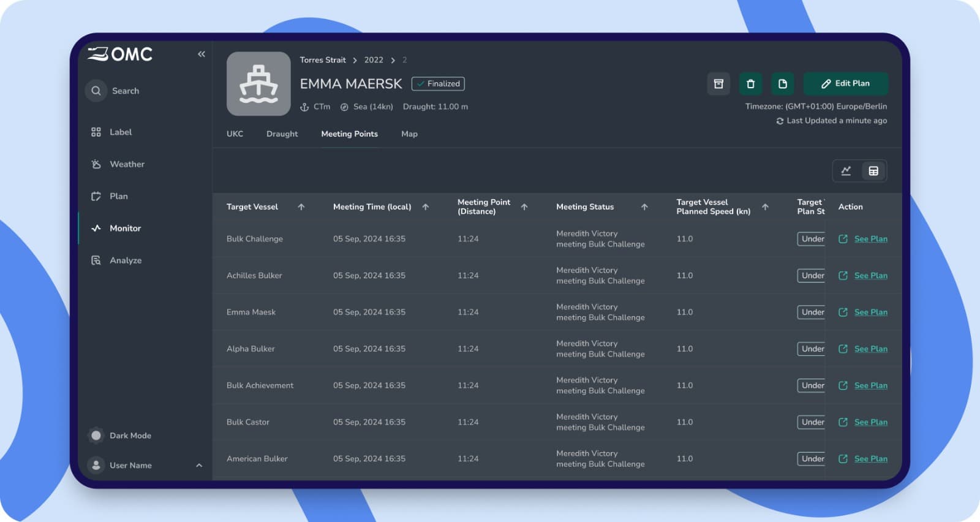
Task: Open Analyze in the sidebar
Action: [116, 260]
